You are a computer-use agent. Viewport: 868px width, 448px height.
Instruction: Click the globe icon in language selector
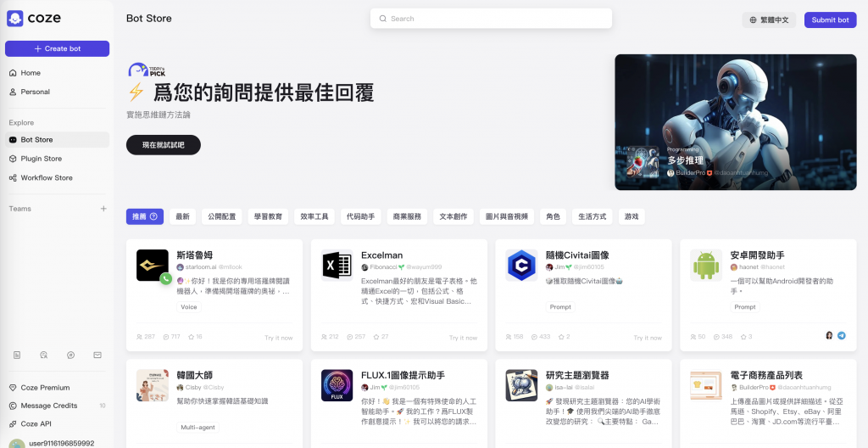coord(753,20)
